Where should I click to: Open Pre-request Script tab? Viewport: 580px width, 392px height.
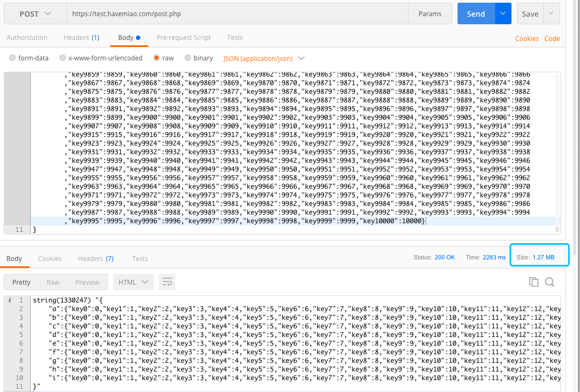coord(183,37)
